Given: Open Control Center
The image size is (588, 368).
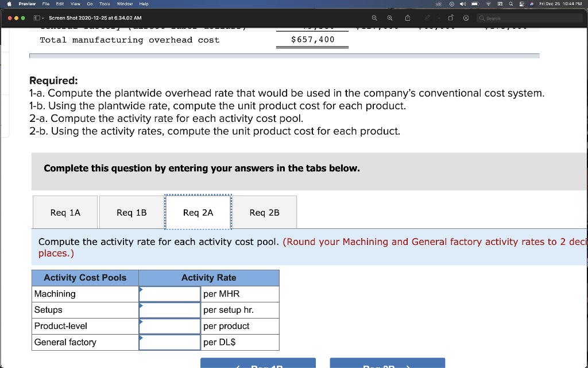Looking at the screenshot, I should tap(521, 4).
